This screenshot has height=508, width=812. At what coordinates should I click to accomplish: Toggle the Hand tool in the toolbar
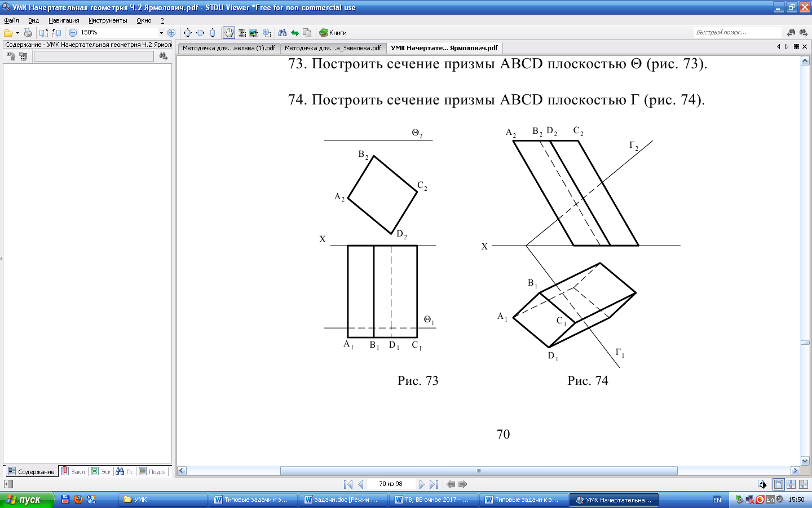(228, 33)
